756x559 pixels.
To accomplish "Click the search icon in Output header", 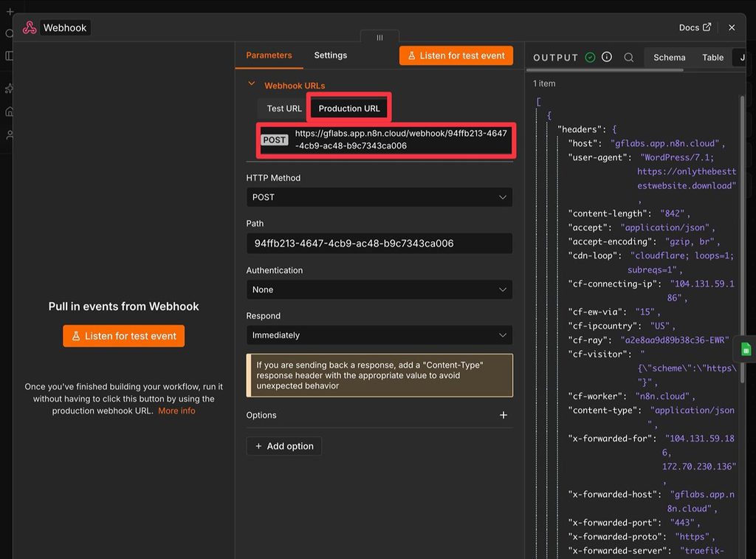I will point(628,58).
